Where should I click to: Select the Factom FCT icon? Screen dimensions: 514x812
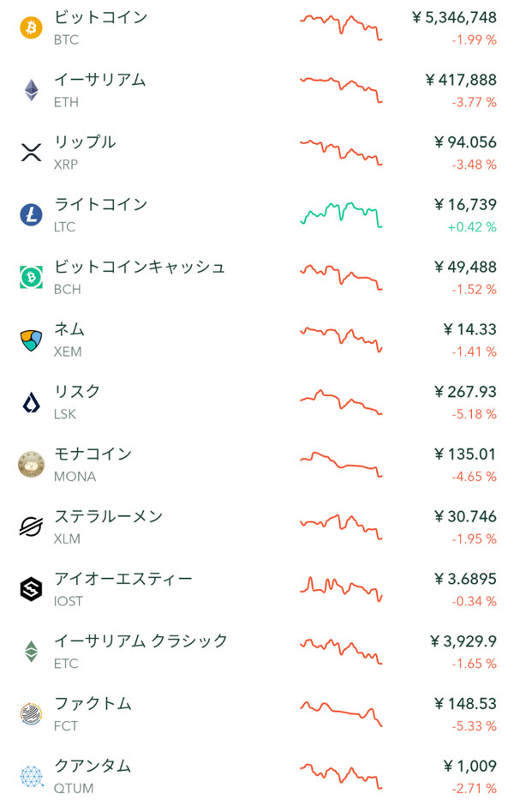31,714
